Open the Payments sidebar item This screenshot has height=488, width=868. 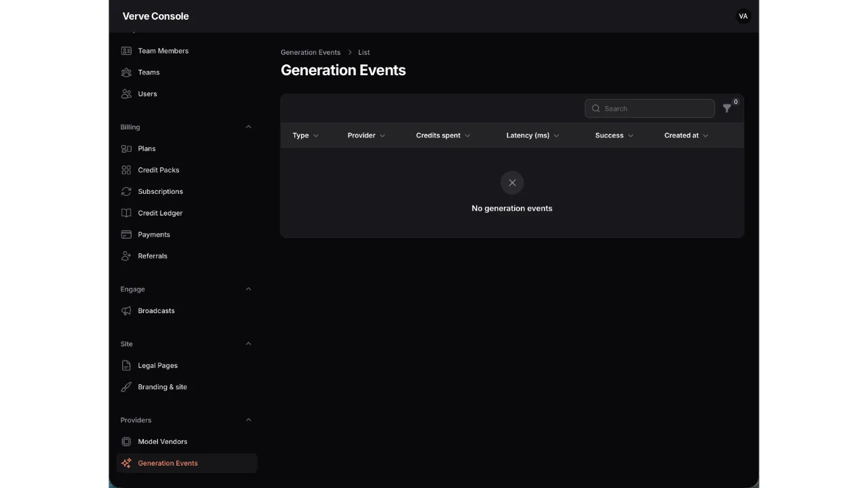pos(187,235)
